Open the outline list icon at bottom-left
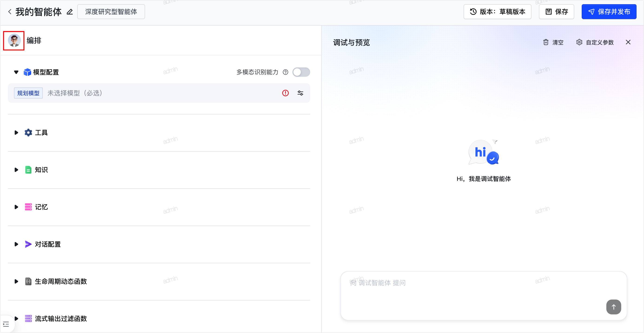644x333 pixels. click(x=6, y=324)
